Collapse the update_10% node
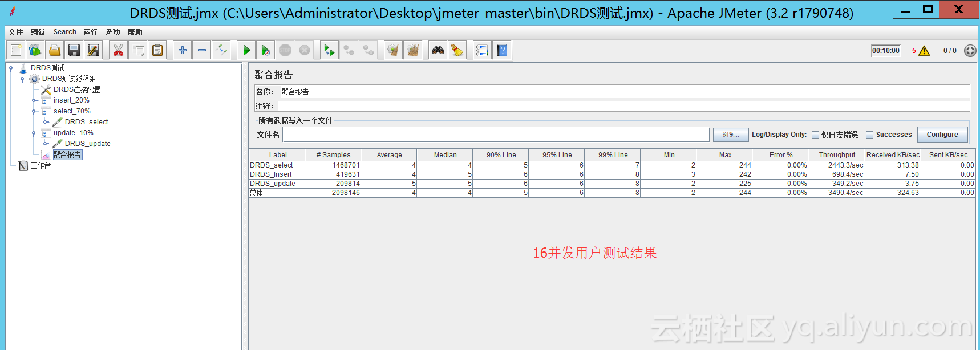Screen dimensions: 980x350 point(34,133)
